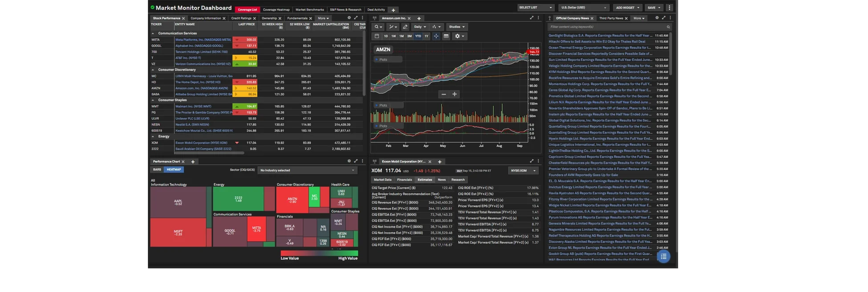Open the Deal Activity tab
Image resolution: width=868 pixels, height=292 pixels.
tap(376, 10)
